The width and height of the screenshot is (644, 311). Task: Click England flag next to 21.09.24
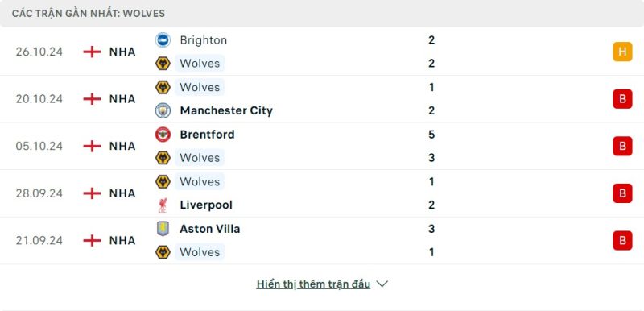click(x=92, y=240)
